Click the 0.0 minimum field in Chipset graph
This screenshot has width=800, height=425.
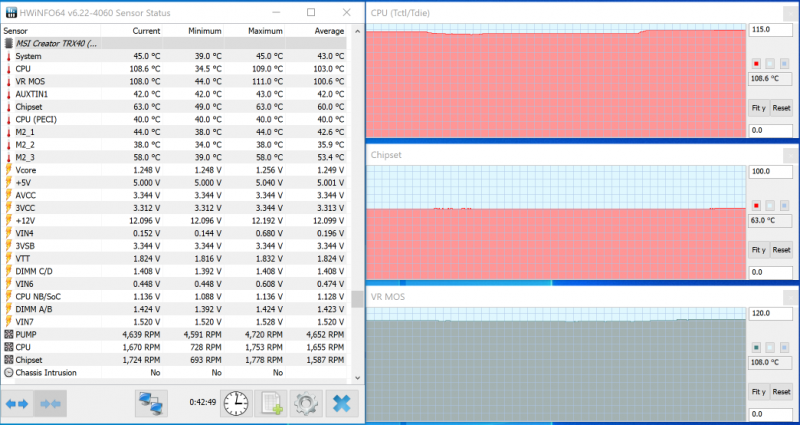click(770, 272)
